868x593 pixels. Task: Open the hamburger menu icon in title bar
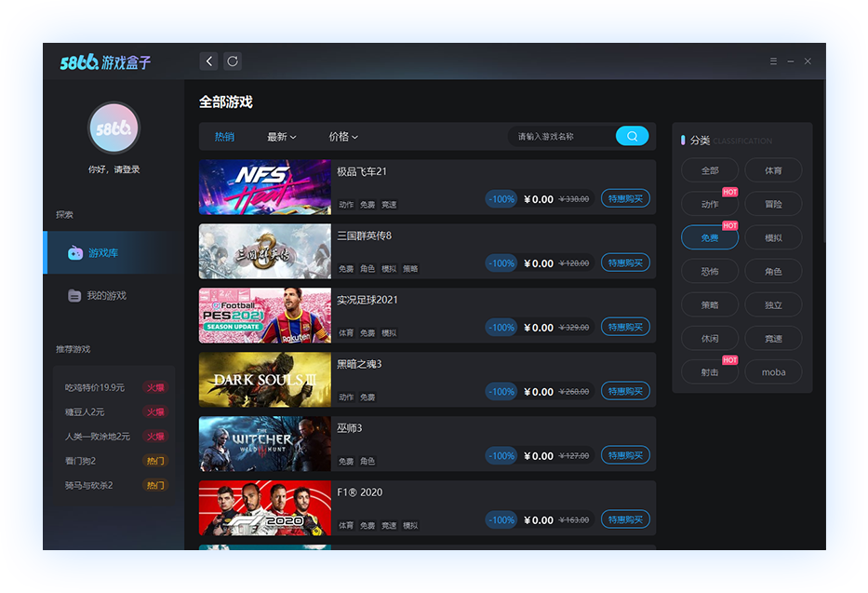[x=773, y=61]
